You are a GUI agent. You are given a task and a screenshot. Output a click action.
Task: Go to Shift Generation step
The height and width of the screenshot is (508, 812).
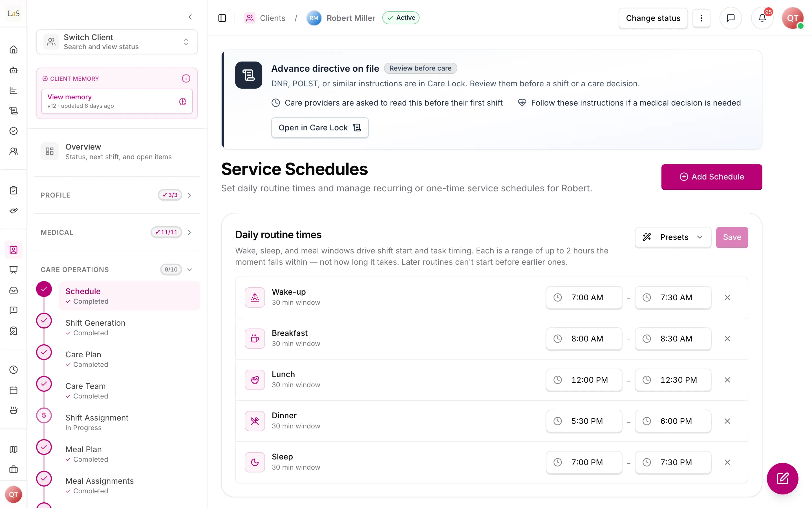pyautogui.click(x=129, y=327)
